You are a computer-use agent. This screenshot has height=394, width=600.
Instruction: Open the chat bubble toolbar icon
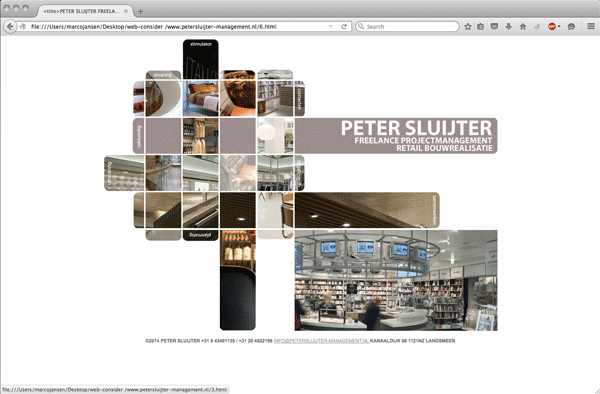pyautogui.click(x=571, y=26)
